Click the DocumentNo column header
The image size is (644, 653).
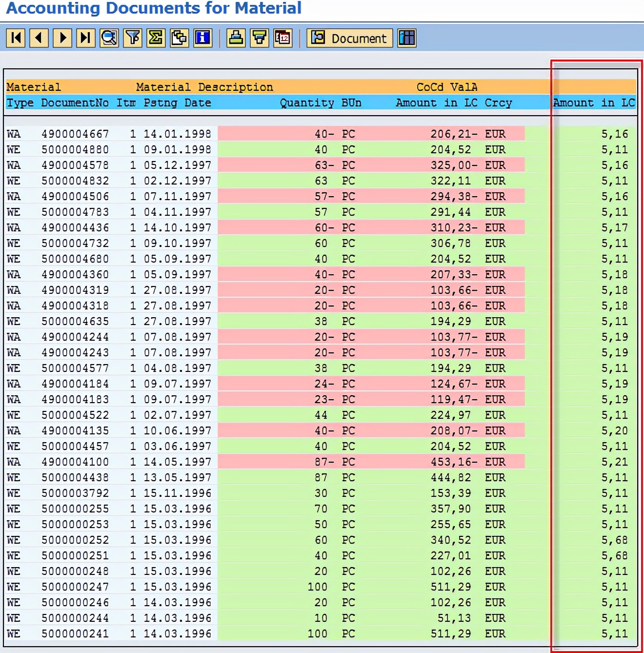click(x=75, y=103)
